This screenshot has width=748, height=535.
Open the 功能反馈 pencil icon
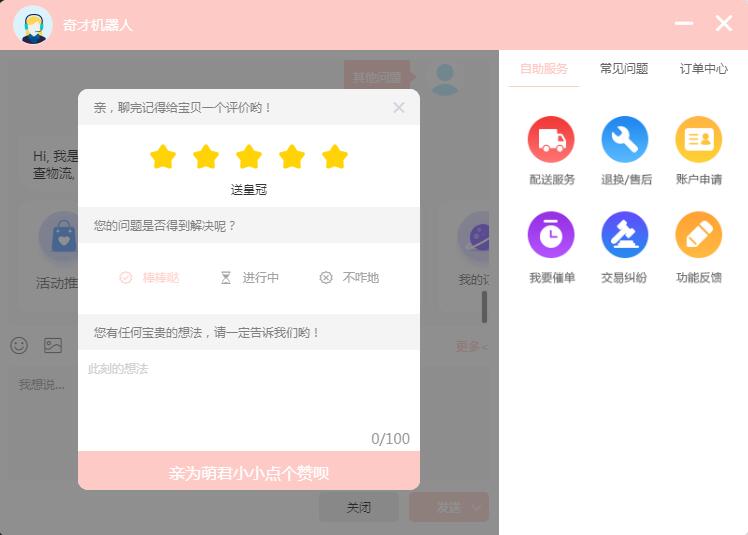(698, 236)
